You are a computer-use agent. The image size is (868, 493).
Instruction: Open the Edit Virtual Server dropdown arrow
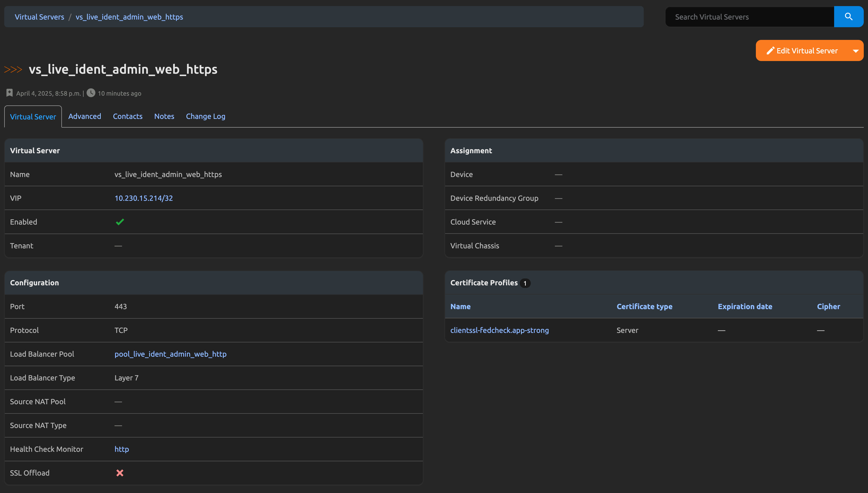pos(856,51)
